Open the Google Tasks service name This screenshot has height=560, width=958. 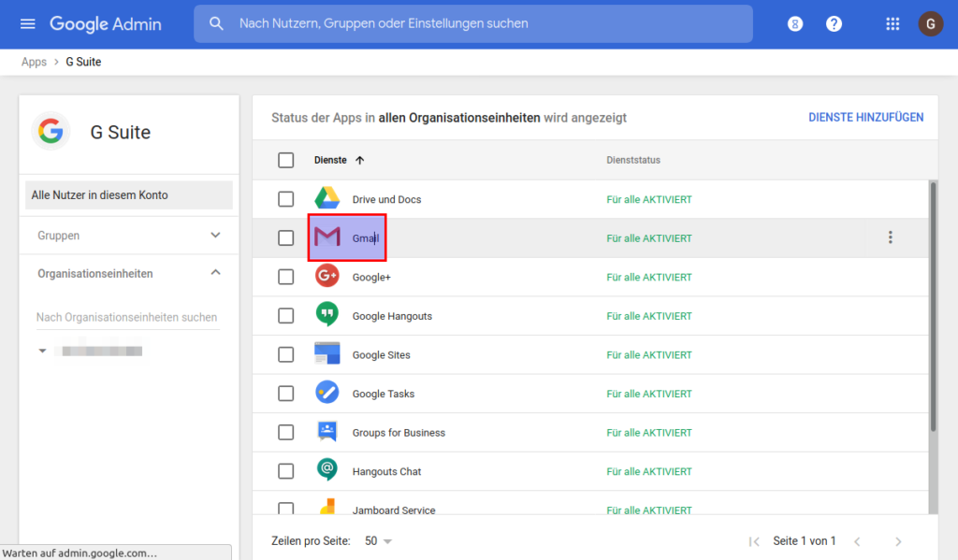[x=383, y=394]
